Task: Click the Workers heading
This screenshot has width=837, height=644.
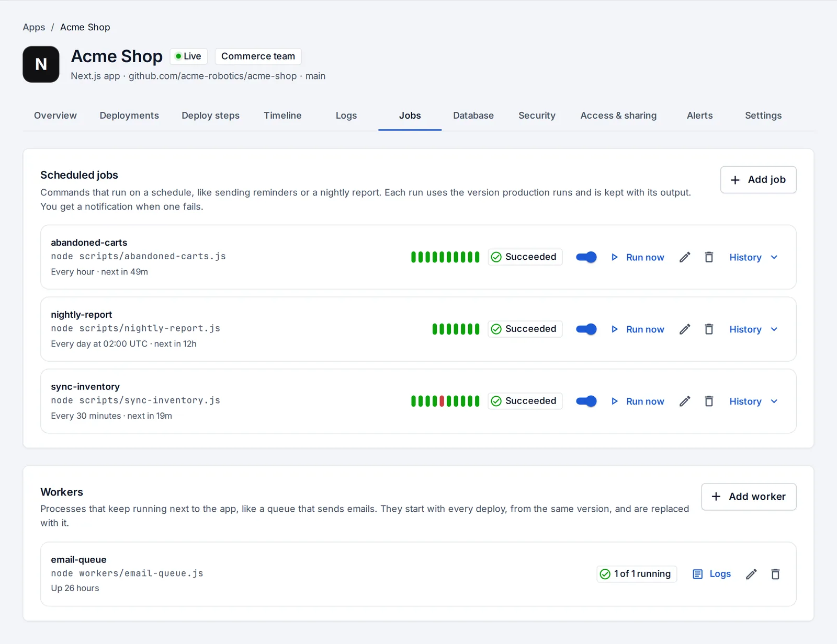Action: [62, 492]
